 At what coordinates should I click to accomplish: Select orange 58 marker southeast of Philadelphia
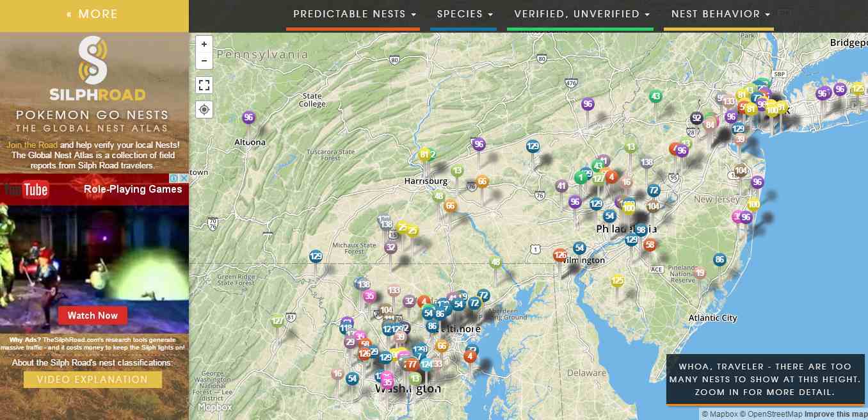[x=650, y=245]
